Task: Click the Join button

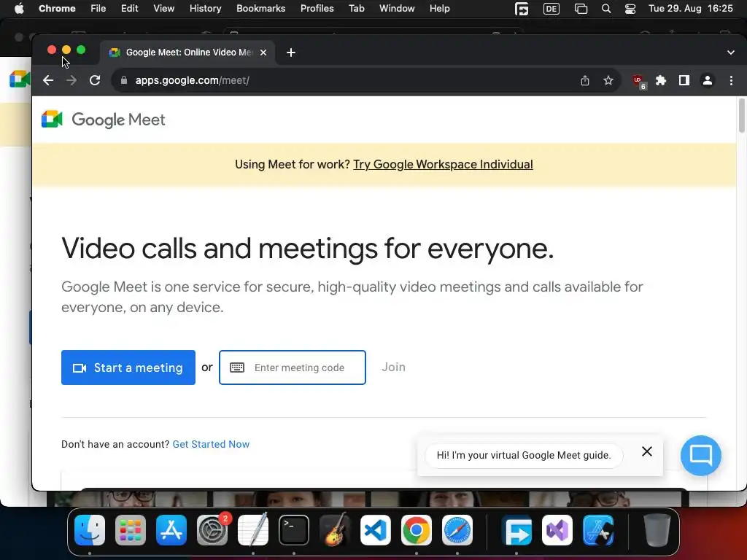Action: pyautogui.click(x=393, y=367)
